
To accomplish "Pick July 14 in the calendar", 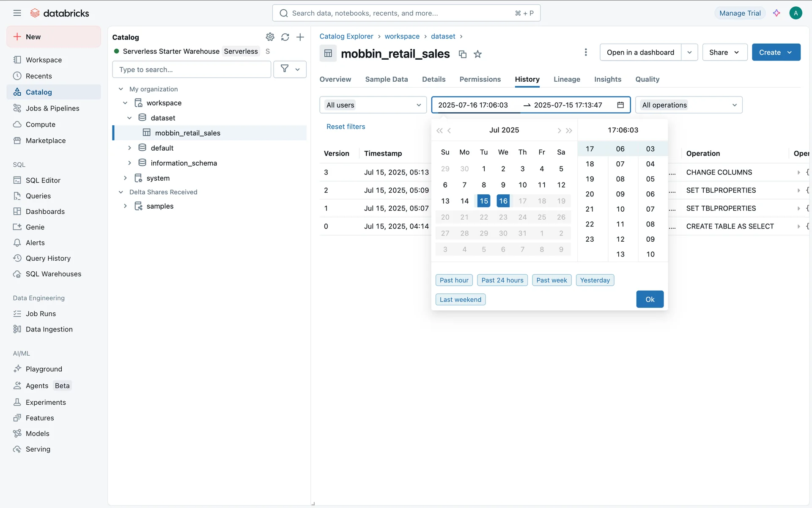I will point(464,201).
